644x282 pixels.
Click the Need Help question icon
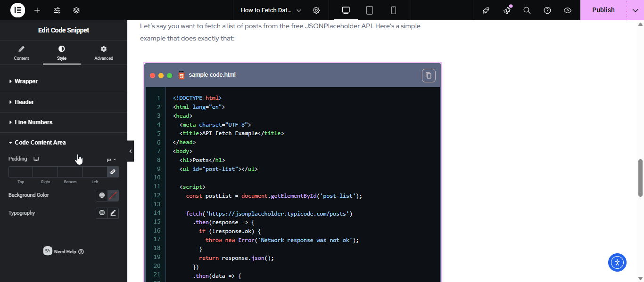81,252
